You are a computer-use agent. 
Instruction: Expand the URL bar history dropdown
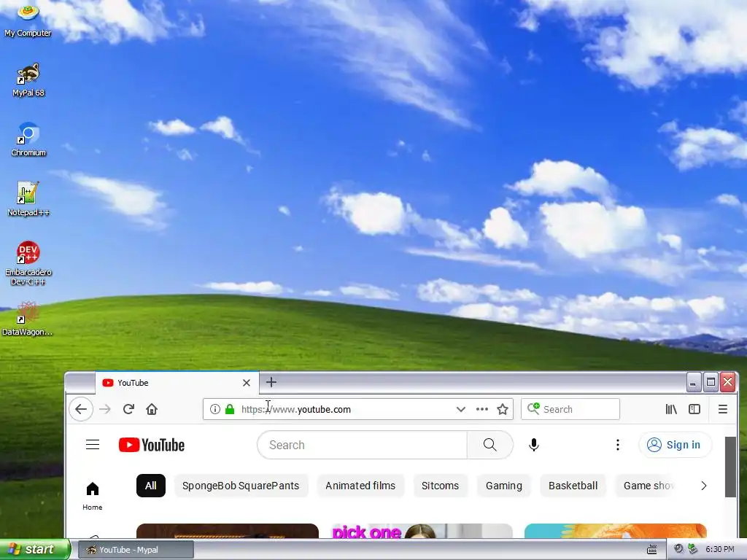click(x=460, y=409)
